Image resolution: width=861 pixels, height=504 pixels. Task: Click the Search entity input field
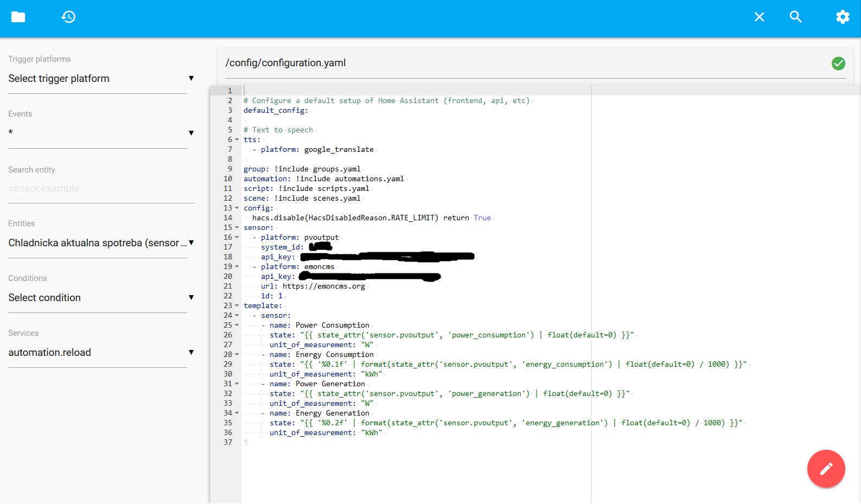pyautogui.click(x=101, y=188)
